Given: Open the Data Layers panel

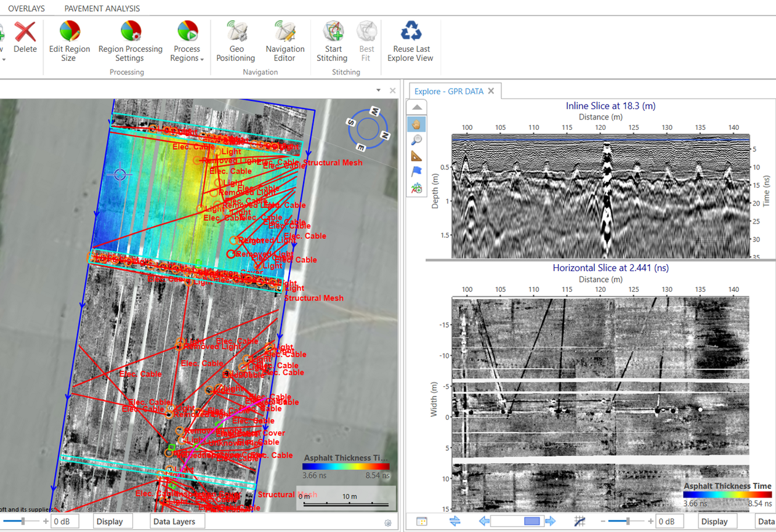Looking at the screenshot, I should coord(177,522).
